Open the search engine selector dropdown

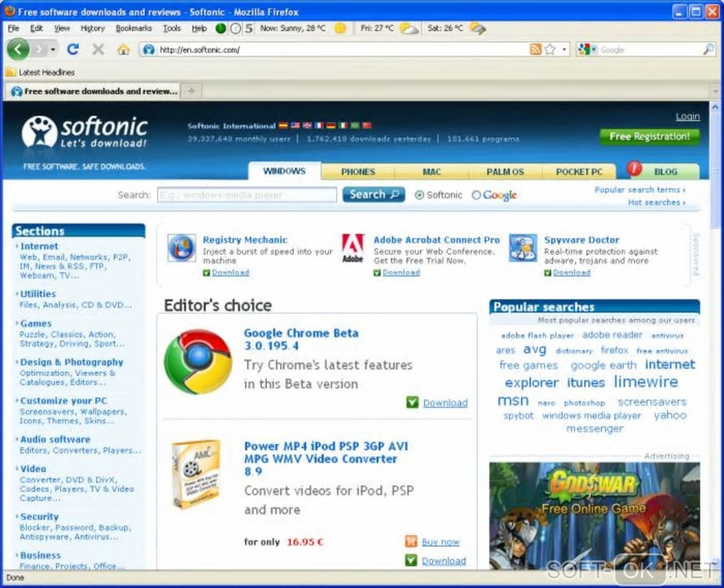tap(587, 50)
